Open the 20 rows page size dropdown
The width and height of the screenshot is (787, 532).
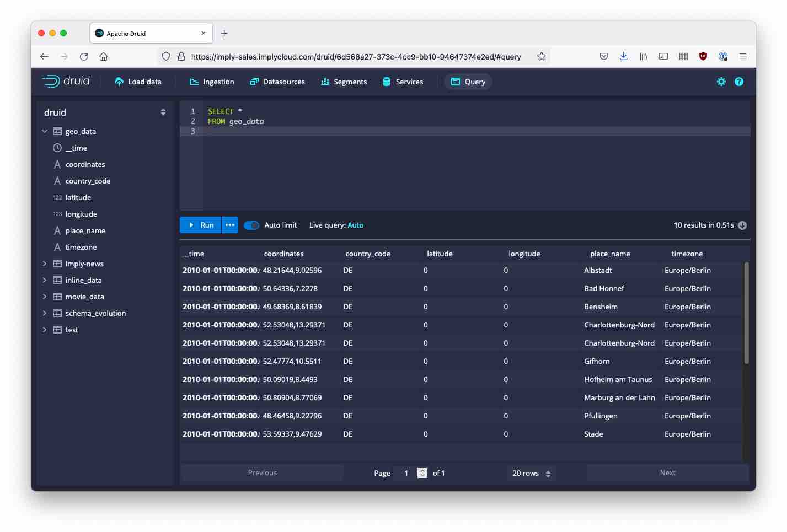coord(531,474)
